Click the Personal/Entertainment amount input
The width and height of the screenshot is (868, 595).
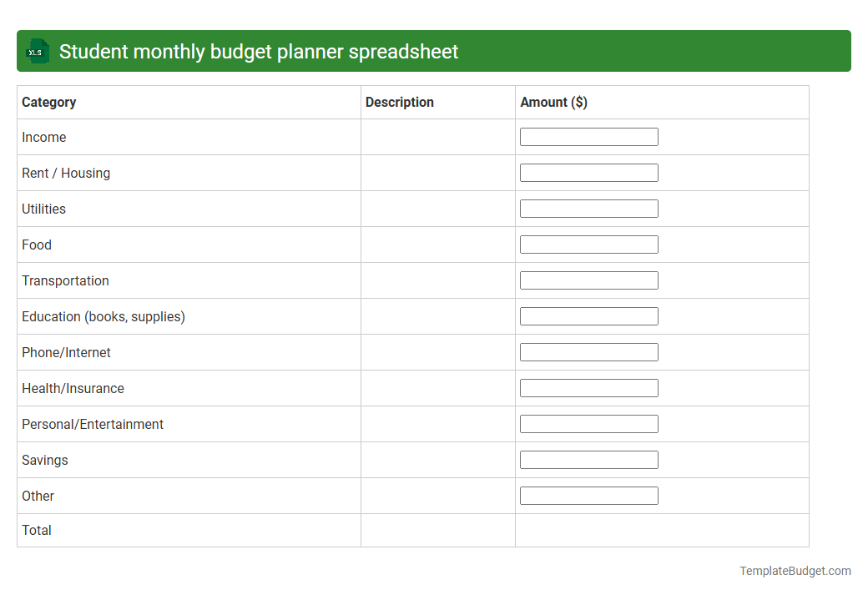[588, 423]
